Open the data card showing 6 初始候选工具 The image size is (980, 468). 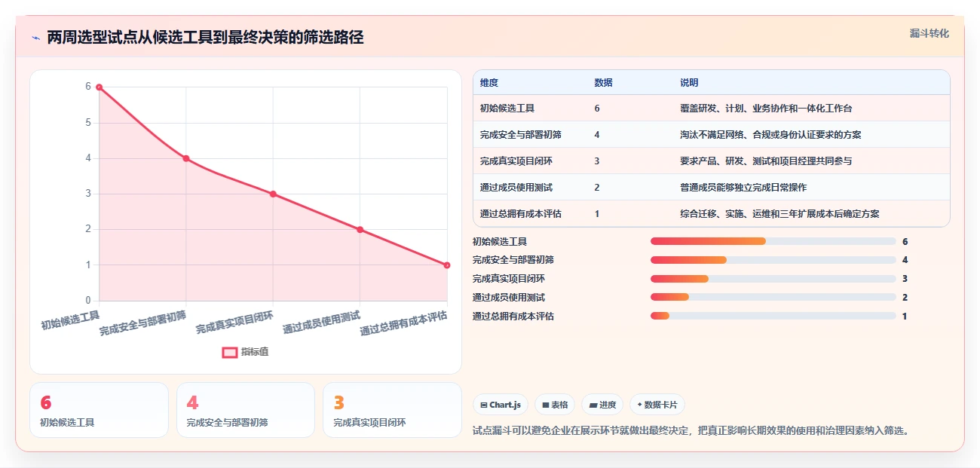point(99,410)
